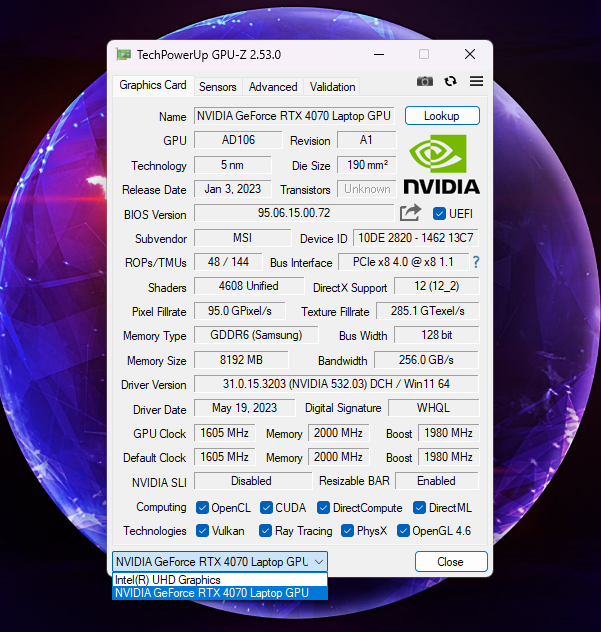Minimize the GPU-Z window

tap(379, 54)
